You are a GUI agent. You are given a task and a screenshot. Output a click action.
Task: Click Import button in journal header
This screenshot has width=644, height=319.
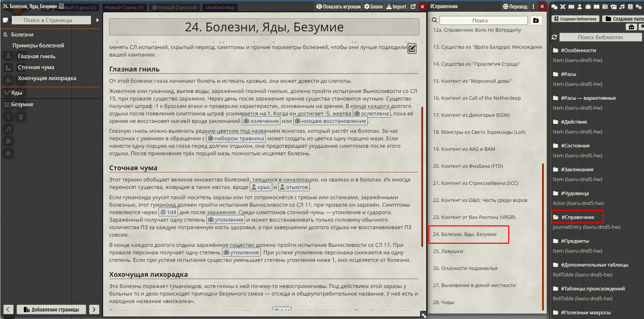point(396,6)
